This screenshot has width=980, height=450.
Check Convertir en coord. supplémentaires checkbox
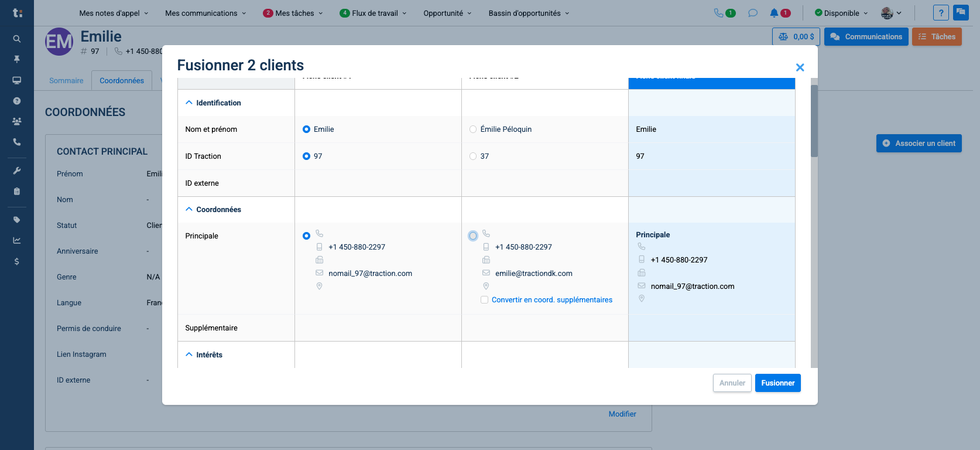tap(485, 300)
